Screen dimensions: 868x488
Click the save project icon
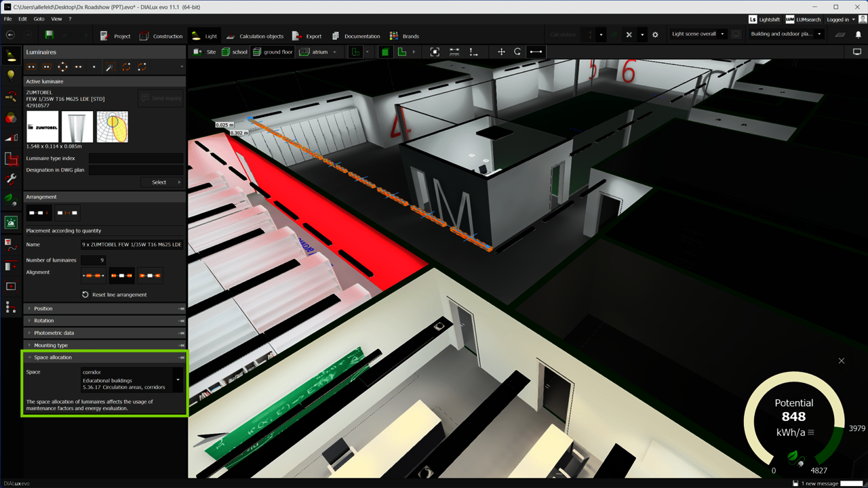(50, 35)
